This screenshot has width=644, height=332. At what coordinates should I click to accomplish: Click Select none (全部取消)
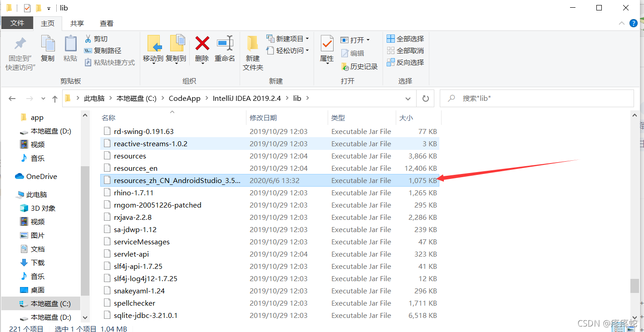click(405, 51)
